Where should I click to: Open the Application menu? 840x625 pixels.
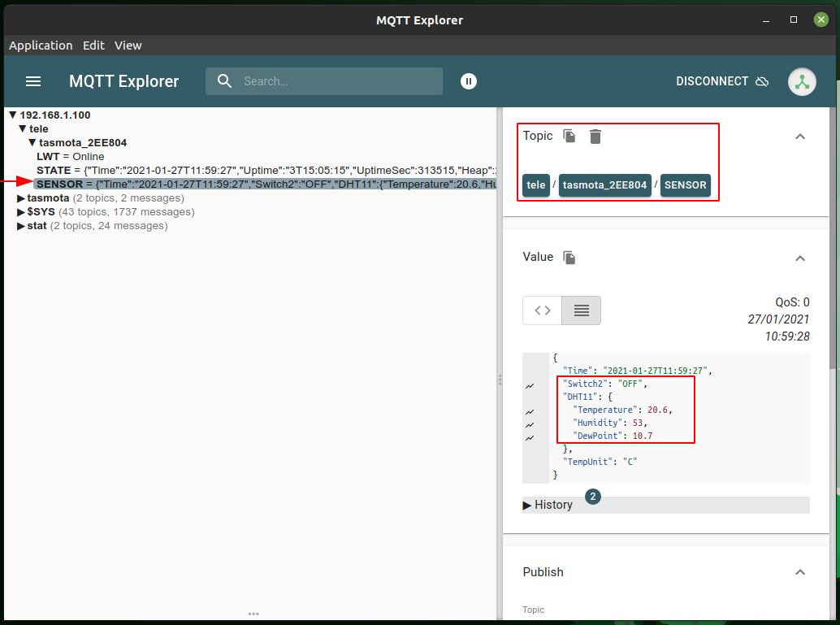[x=41, y=46]
